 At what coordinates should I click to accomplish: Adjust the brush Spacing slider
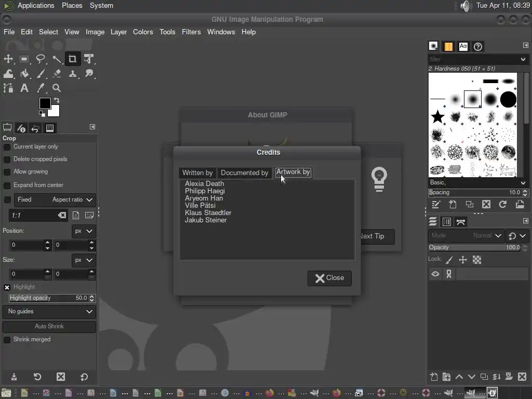point(475,193)
